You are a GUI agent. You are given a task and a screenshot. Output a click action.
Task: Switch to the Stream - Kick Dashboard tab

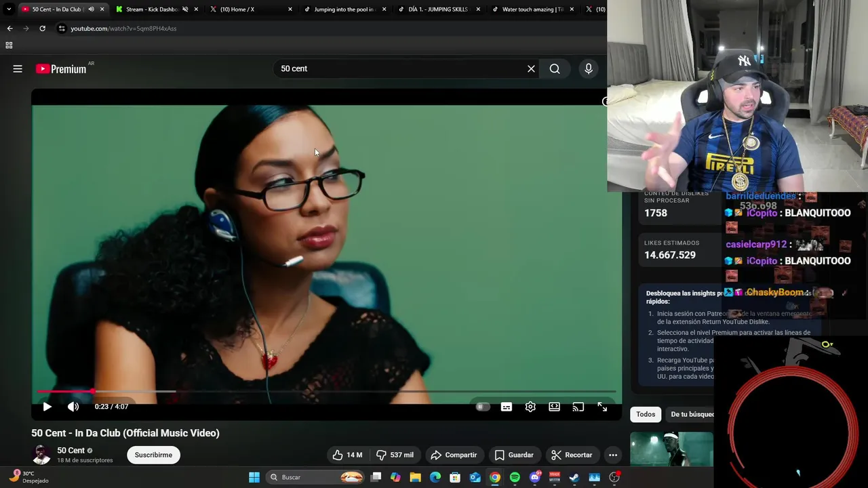coord(151,9)
